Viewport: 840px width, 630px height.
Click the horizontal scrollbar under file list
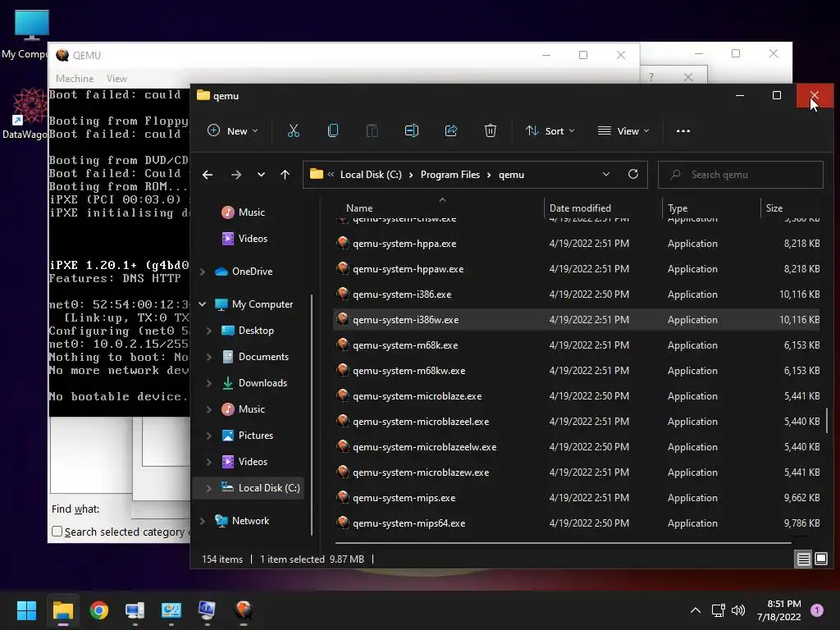point(563,543)
